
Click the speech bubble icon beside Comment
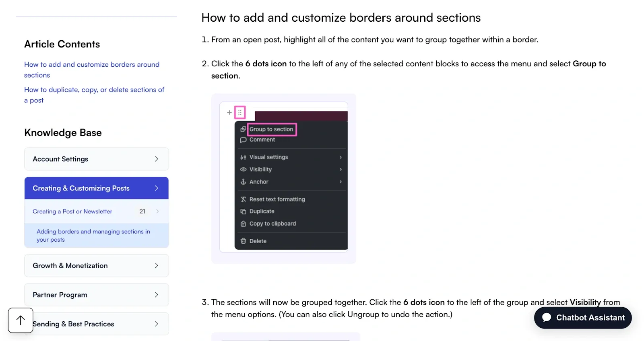point(243,140)
